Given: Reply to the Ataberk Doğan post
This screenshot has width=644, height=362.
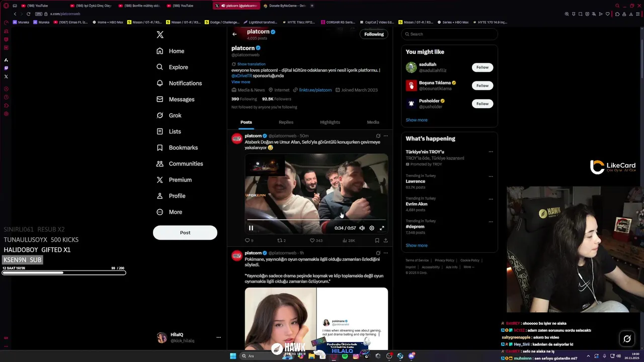Looking at the screenshot, I should click(249, 240).
